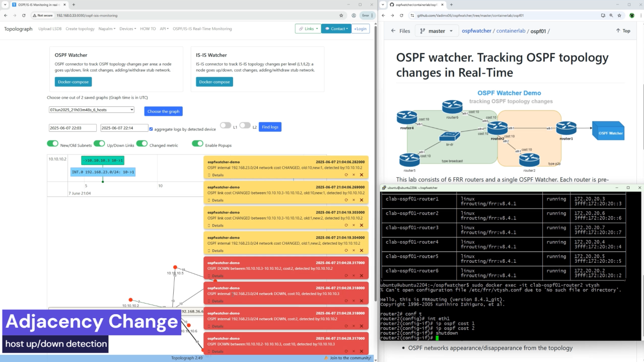Close the ospfwatcher GitHub browser tab

(x=443, y=5)
